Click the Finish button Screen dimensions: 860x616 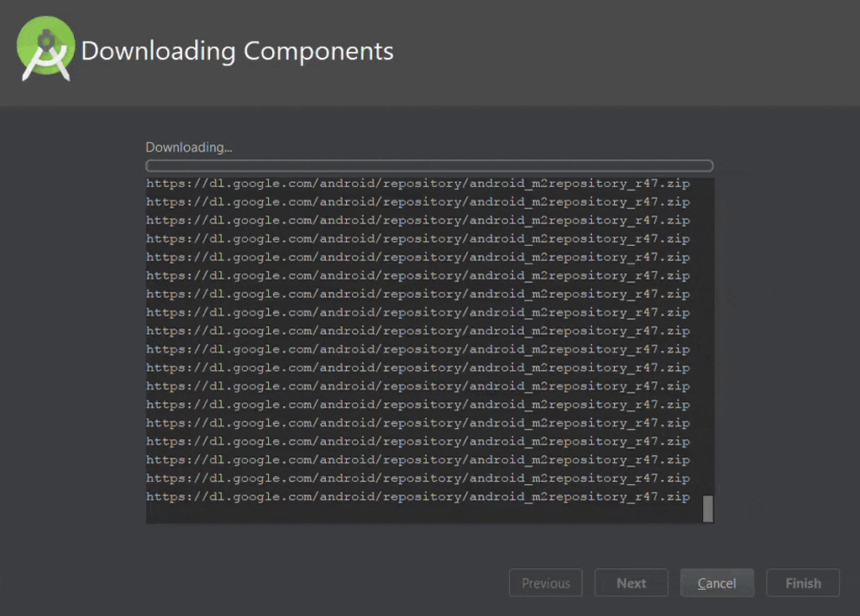coord(803,583)
